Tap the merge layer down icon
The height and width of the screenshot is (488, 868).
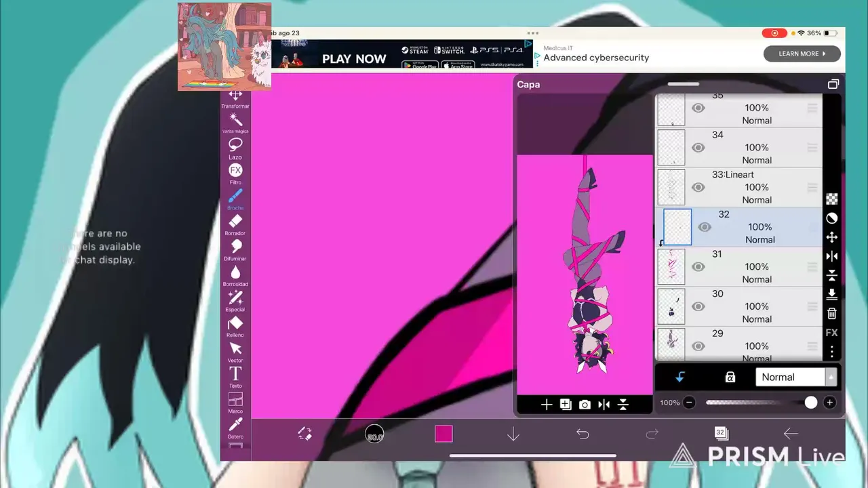click(x=832, y=294)
